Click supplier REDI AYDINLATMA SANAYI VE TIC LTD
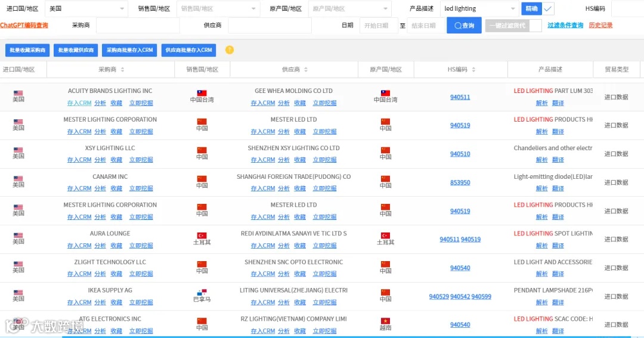The image size is (644, 338). (293, 233)
